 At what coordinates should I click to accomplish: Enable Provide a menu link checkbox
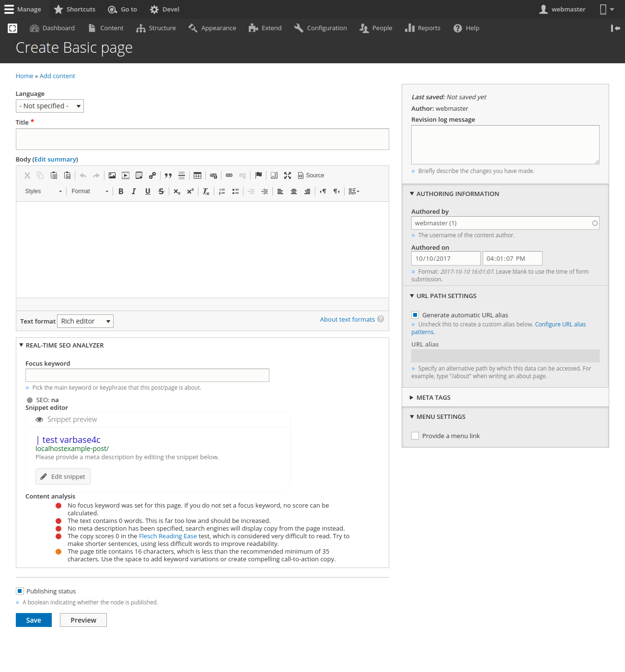click(x=415, y=436)
